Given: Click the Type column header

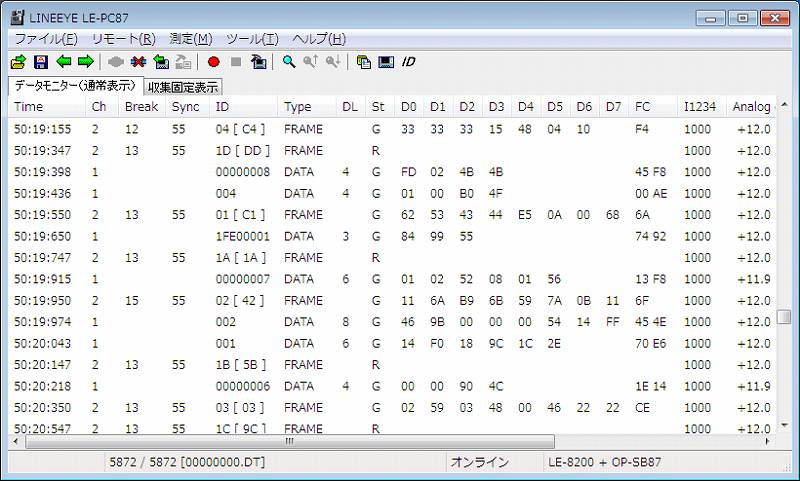Looking at the screenshot, I should pos(297,107).
